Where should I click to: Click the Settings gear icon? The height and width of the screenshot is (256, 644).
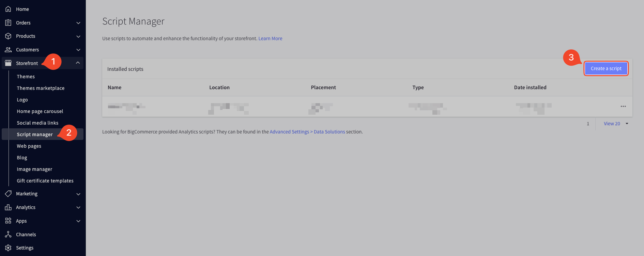[8, 248]
